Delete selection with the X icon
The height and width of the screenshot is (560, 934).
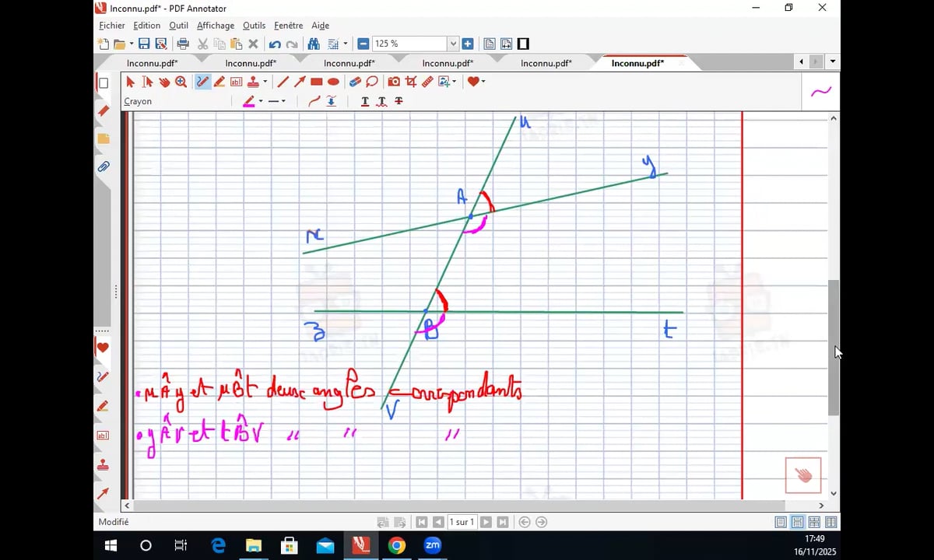click(253, 44)
